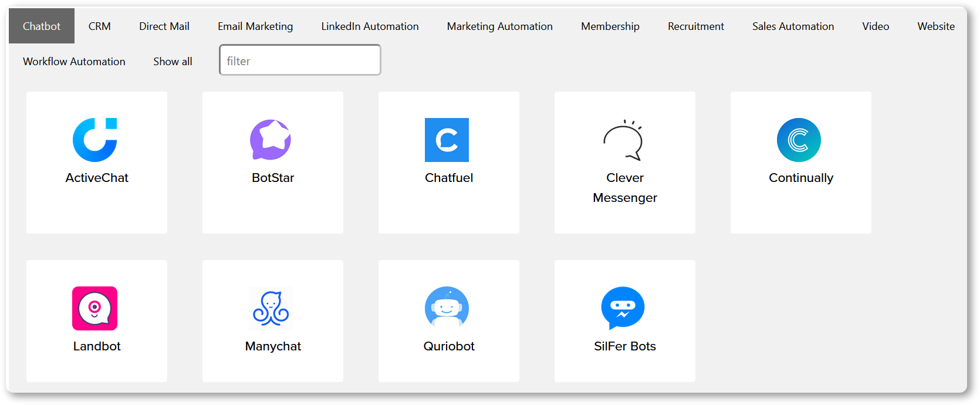The image size is (980, 405).
Task: Click the Chatfuel name label
Action: point(449,178)
